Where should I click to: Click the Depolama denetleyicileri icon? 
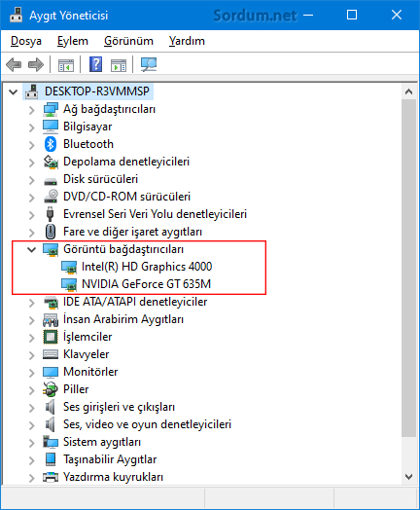pos(51,162)
